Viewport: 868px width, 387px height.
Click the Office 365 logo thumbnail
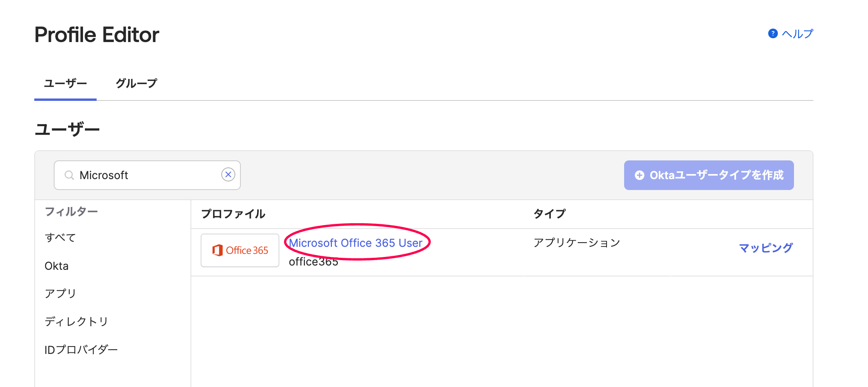pyautogui.click(x=240, y=250)
